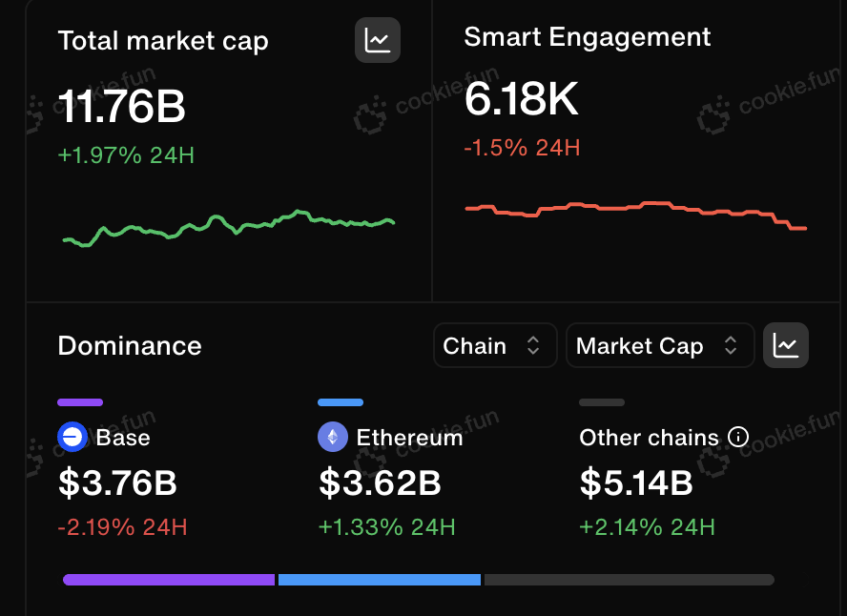Viewport: 847px width, 616px height.
Task: Click the Dominance chart view icon
Action: click(x=785, y=345)
